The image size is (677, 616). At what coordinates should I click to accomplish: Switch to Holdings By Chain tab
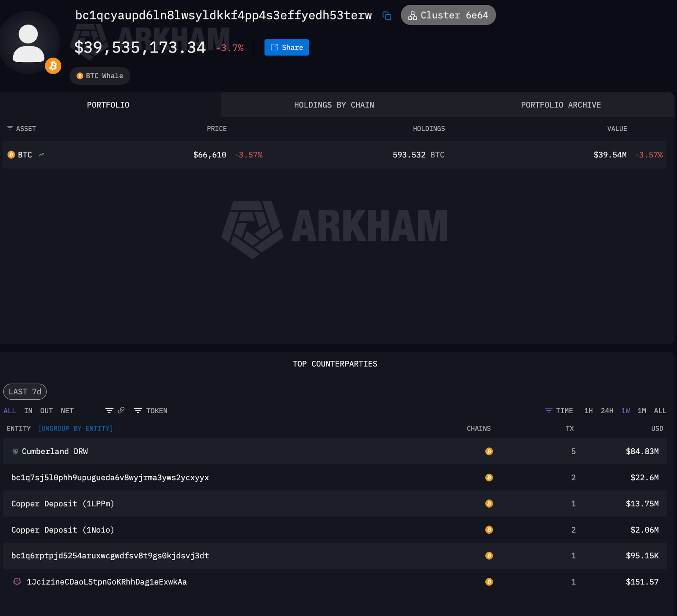click(x=334, y=105)
